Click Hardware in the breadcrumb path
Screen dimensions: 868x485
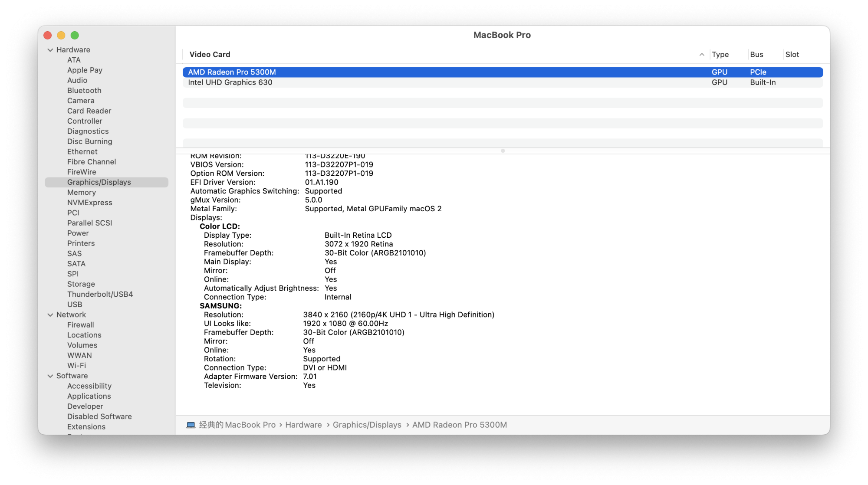[303, 425]
